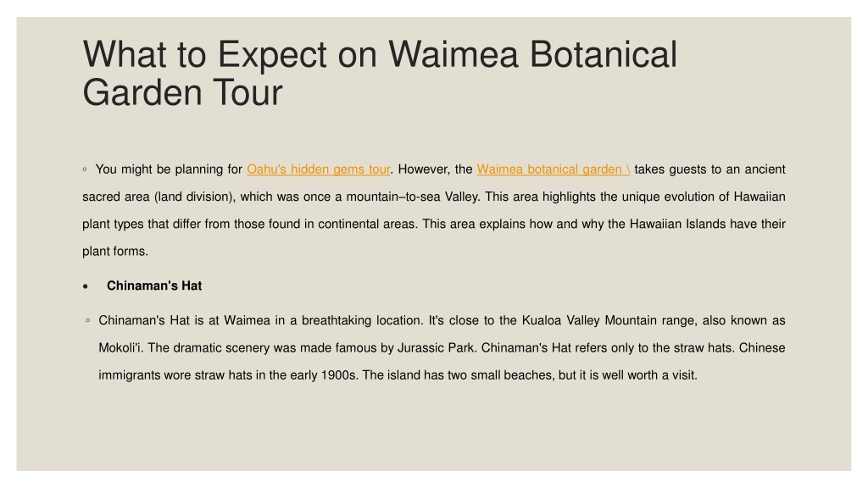868x488 pixels.
Task: Click the solid bullet before Chinaman's Hat heading
Action: (86, 286)
